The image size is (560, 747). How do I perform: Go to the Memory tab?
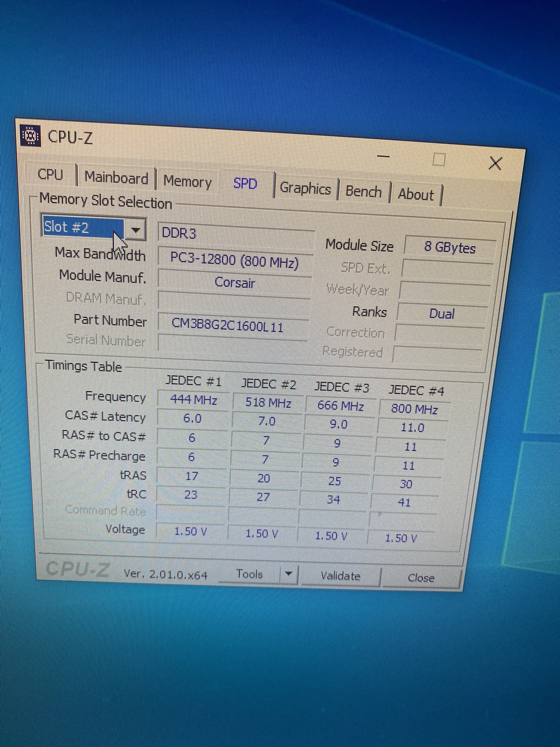187,182
